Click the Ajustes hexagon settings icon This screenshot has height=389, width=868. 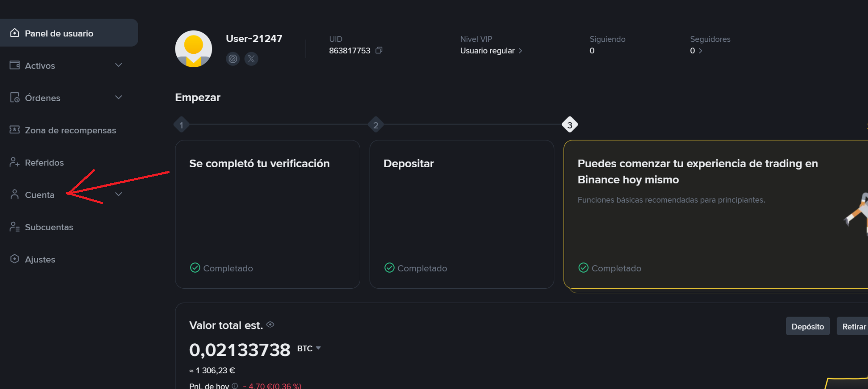pyautogui.click(x=15, y=259)
